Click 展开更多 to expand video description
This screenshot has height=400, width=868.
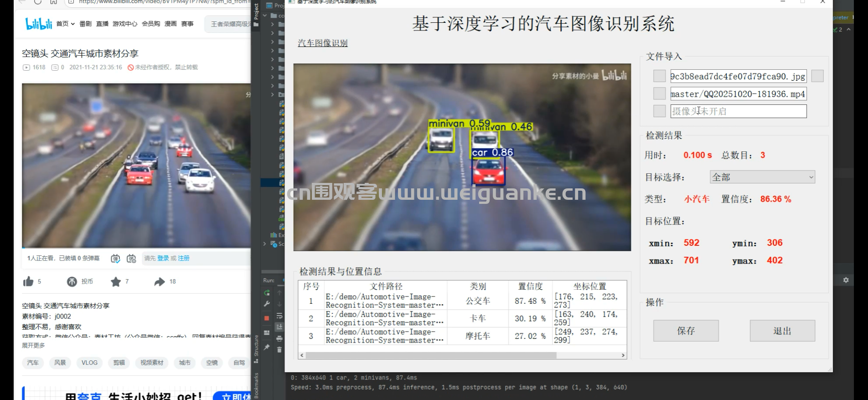pyautogui.click(x=33, y=345)
